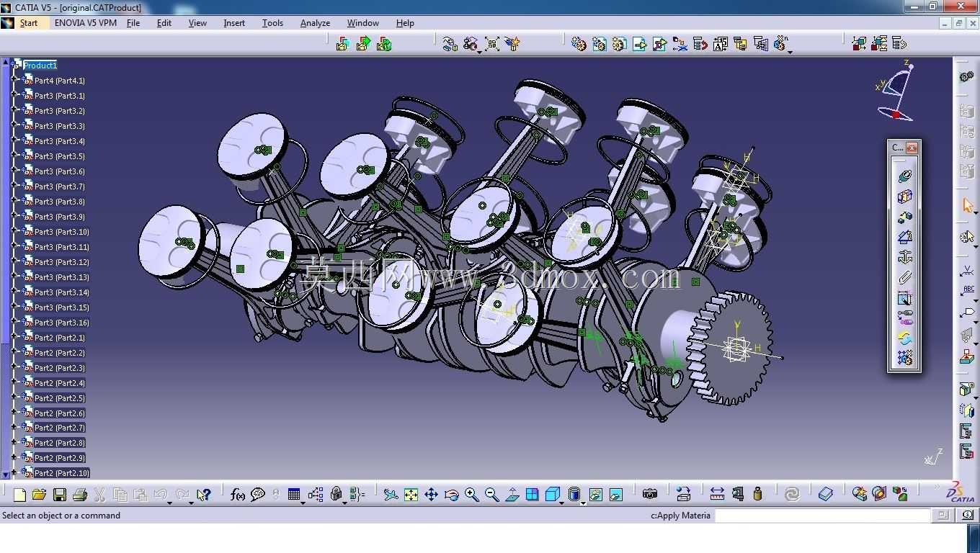This screenshot has height=553, width=980.
Task: Click the Fly Mode view icon
Action: [x=391, y=495]
